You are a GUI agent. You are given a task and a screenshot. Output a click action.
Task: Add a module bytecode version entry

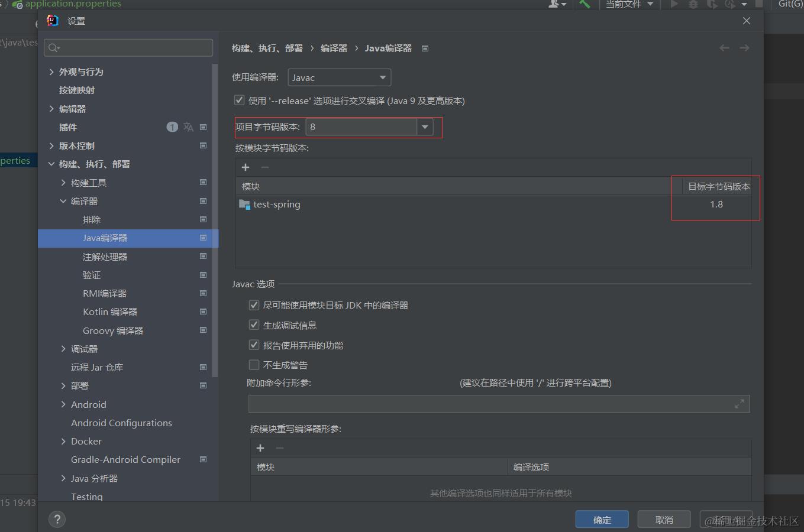pos(246,167)
